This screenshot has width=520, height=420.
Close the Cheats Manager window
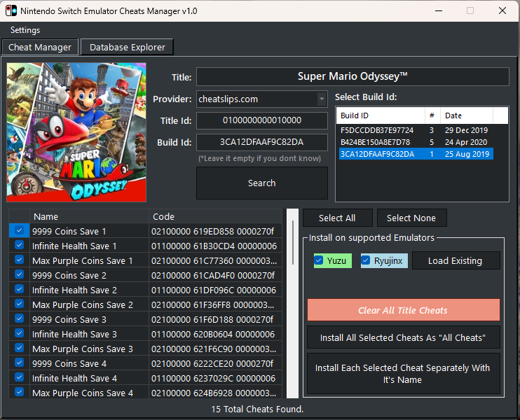(502, 10)
